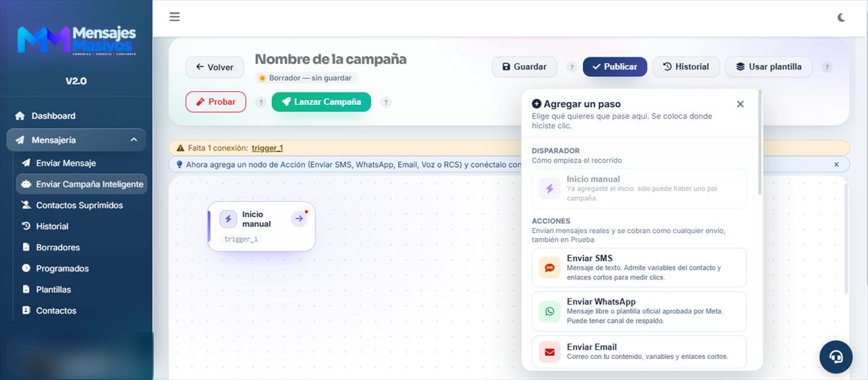This screenshot has height=380, width=868.
Task: Open help icon next to Lanzar Campaña
Action: pyautogui.click(x=386, y=102)
